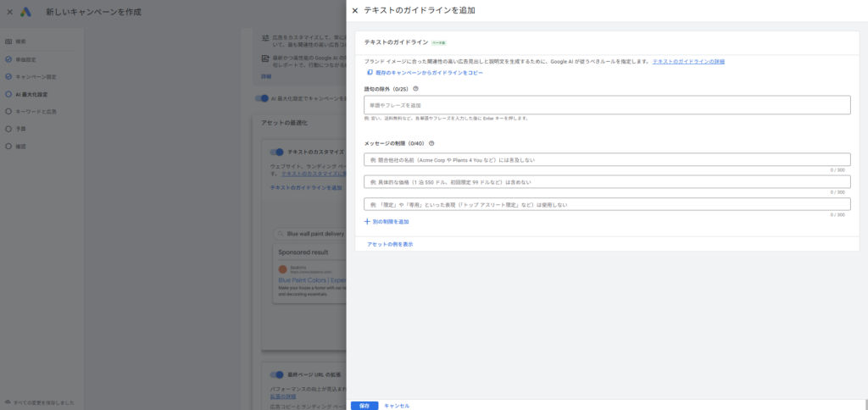Click the アセットの最適化 heading
868x410 pixels.
(x=284, y=122)
